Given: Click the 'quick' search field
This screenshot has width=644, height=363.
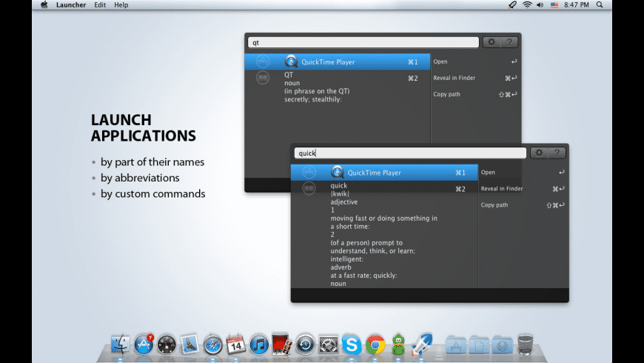Looking at the screenshot, I should tap(410, 153).
